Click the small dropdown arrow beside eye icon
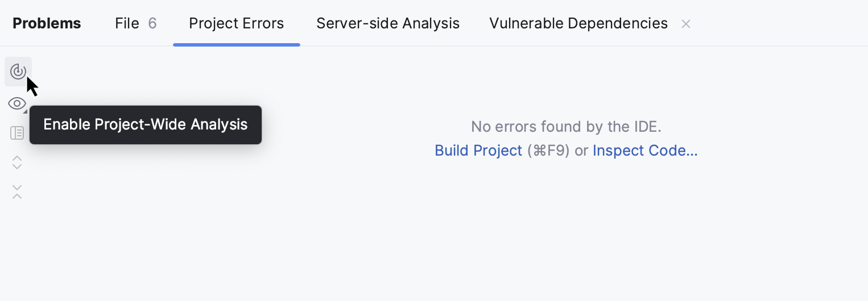 click(x=25, y=110)
